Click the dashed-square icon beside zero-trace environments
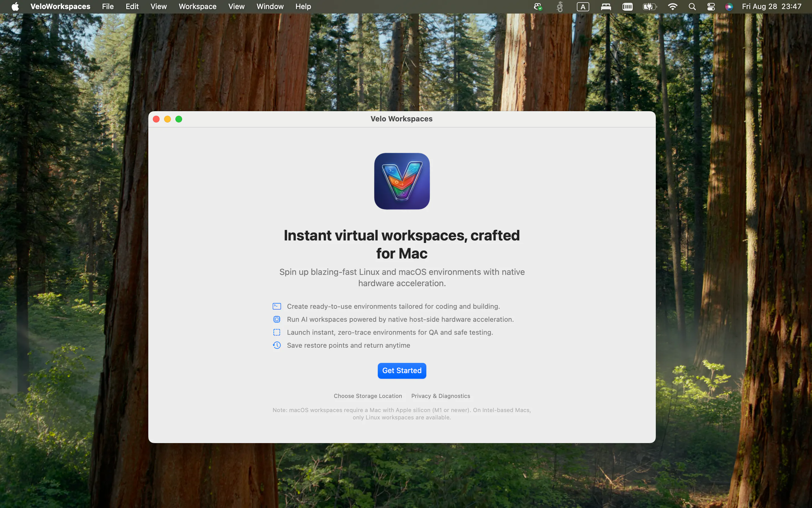Screen dimensions: 812x508 tap(277, 332)
